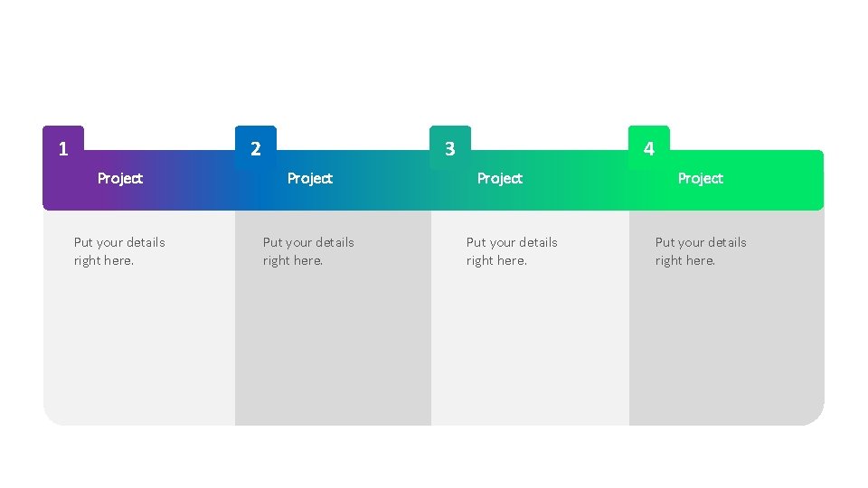Click empty area of first light-gray column
This screenshot has height=488, width=868.
(x=139, y=343)
